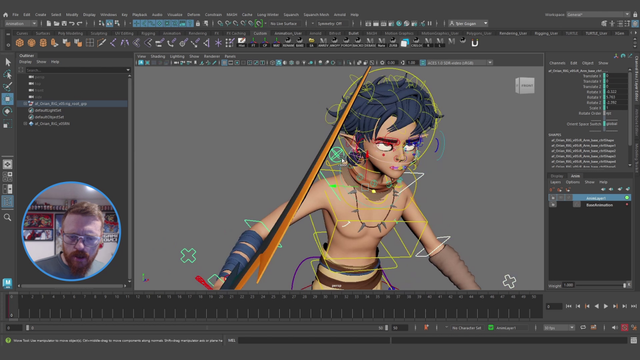
Task: Open the ACES 1.0 SDR-video color transform dropdown
Action: pyautogui.click(x=460, y=63)
